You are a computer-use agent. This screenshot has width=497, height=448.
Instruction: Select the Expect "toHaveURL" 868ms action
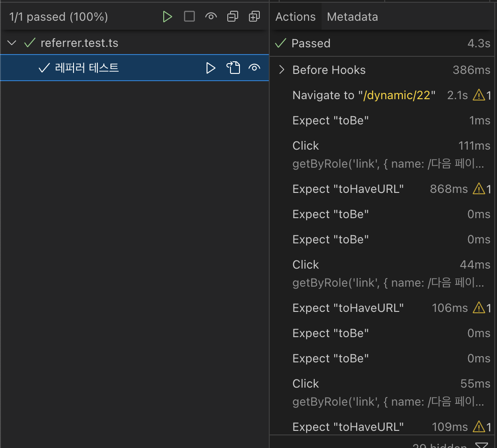348,189
